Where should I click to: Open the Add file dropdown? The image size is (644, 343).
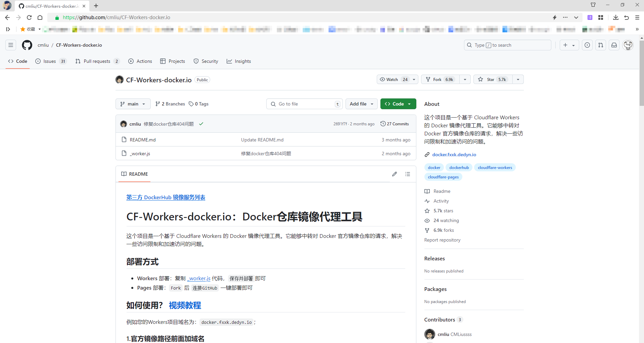pos(361,104)
